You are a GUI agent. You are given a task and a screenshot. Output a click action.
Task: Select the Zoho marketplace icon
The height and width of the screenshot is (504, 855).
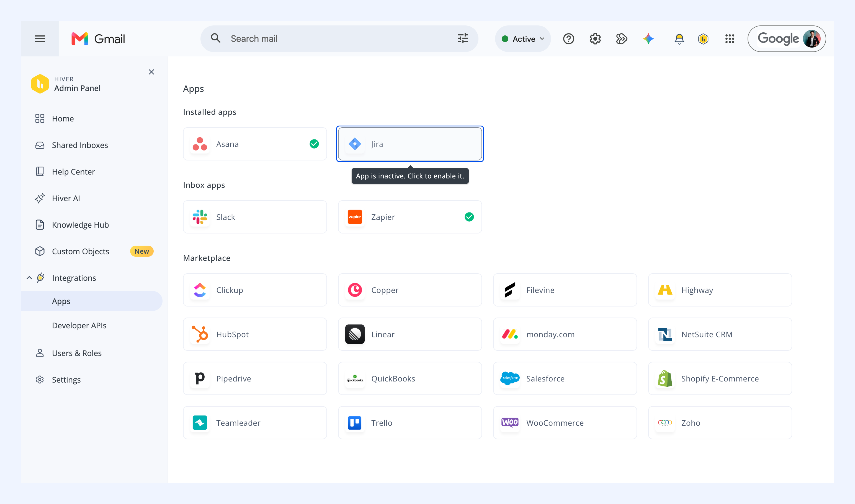(665, 423)
